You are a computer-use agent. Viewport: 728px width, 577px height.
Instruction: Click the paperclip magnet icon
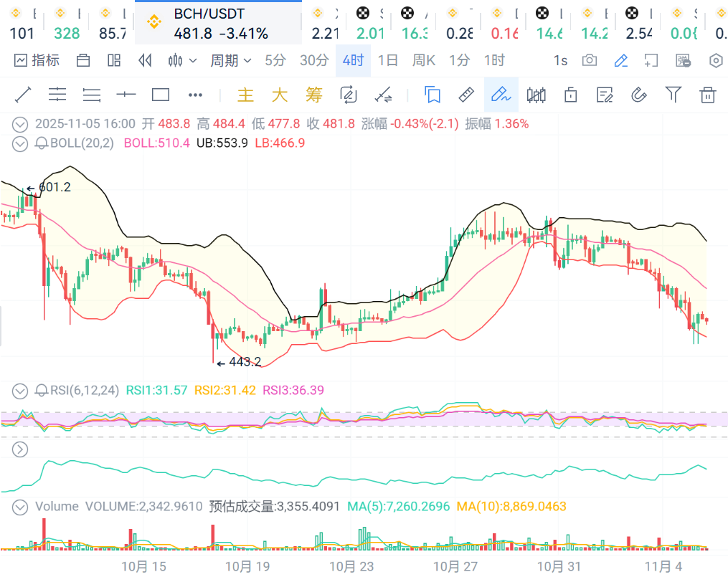(638, 95)
